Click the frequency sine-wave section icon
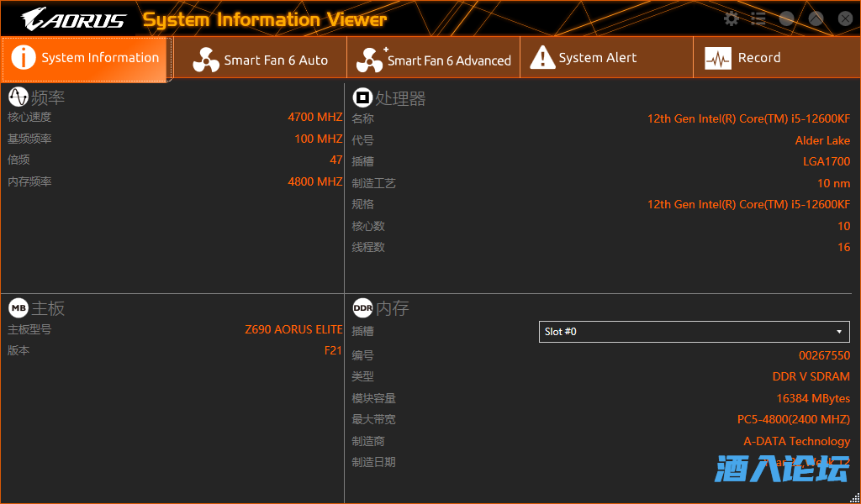This screenshot has width=861, height=504. pyautogui.click(x=18, y=97)
